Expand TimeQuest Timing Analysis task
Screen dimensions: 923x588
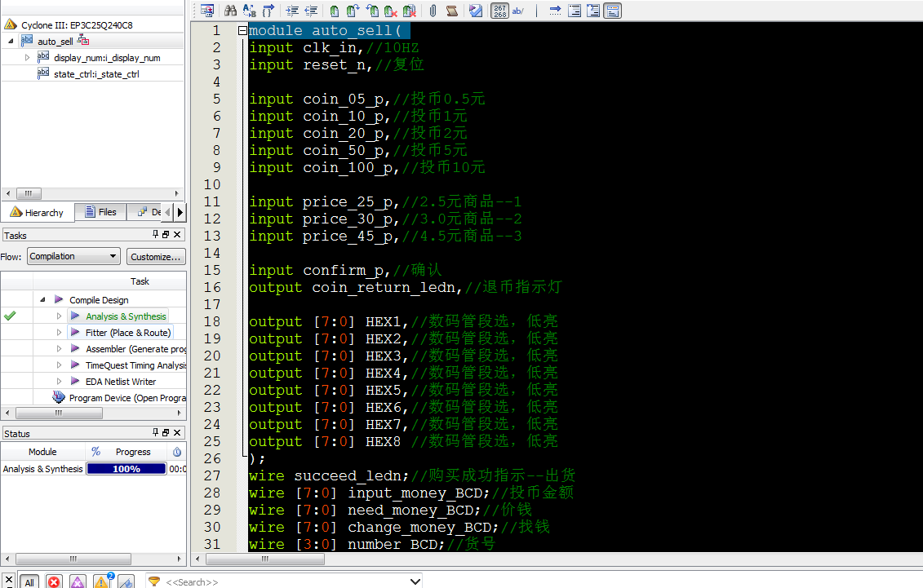tap(59, 365)
